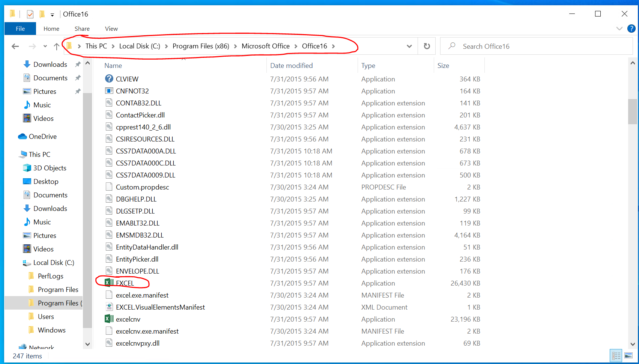Image resolution: width=639 pixels, height=364 pixels.
Task: Select the EXCEL.VisualElementsManifest XML icon
Action: pyautogui.click(x=109, y=307)
